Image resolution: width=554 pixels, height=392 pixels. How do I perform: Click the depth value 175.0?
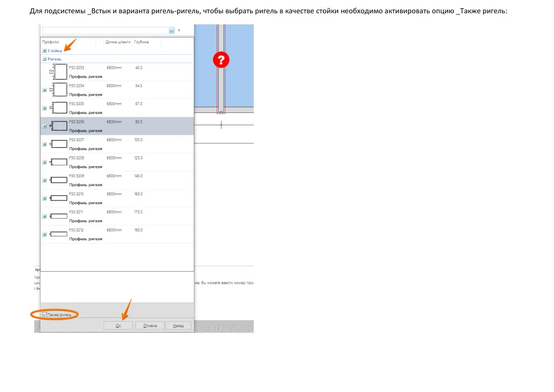pyautogui.click(x=138, y=212)
